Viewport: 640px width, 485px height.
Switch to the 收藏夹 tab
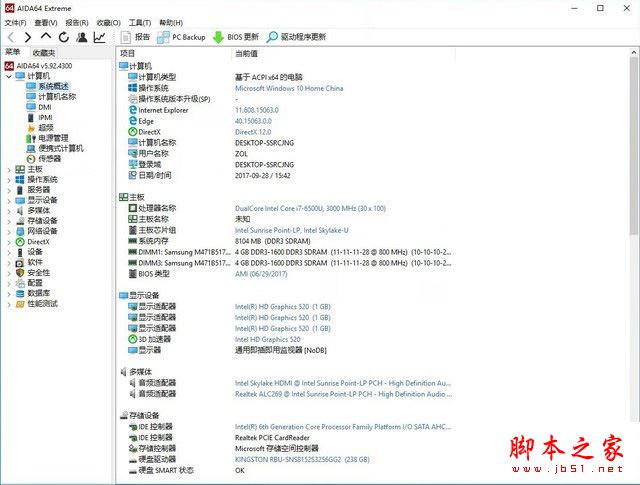coord(44,53)
